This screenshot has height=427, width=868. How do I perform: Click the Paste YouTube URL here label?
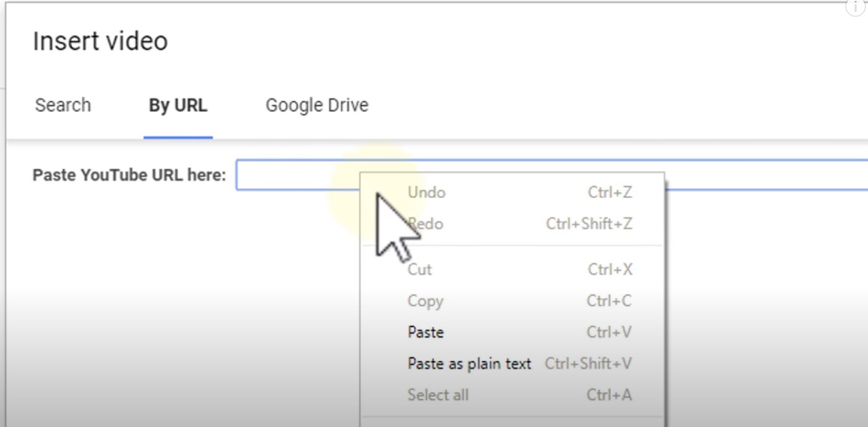pyautogui.click(x=129, y=176)
